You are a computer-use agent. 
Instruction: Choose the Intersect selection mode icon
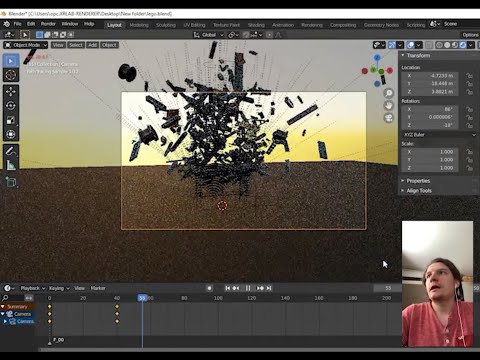tap(70, 35)
